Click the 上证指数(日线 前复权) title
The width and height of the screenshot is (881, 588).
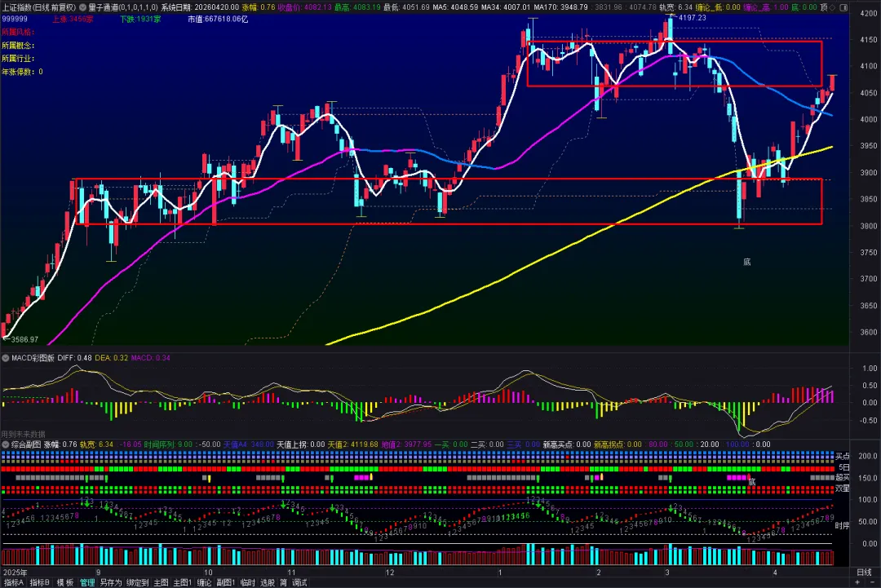39,7
